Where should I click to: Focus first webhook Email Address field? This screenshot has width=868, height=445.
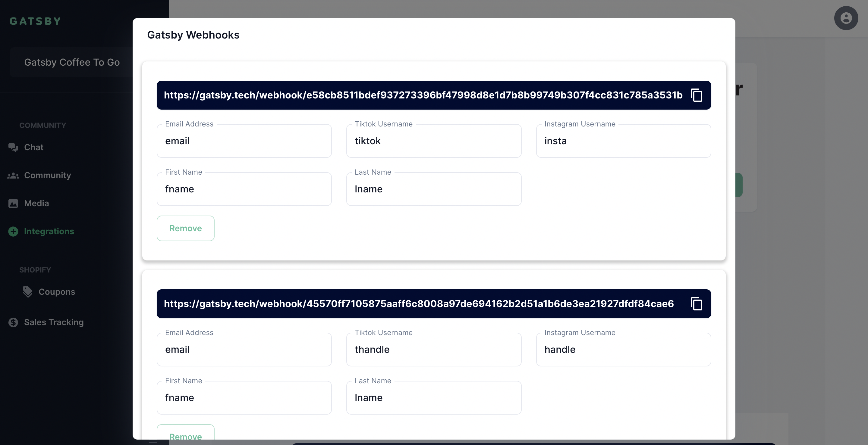pyautogui.click(x=244, y=141)
